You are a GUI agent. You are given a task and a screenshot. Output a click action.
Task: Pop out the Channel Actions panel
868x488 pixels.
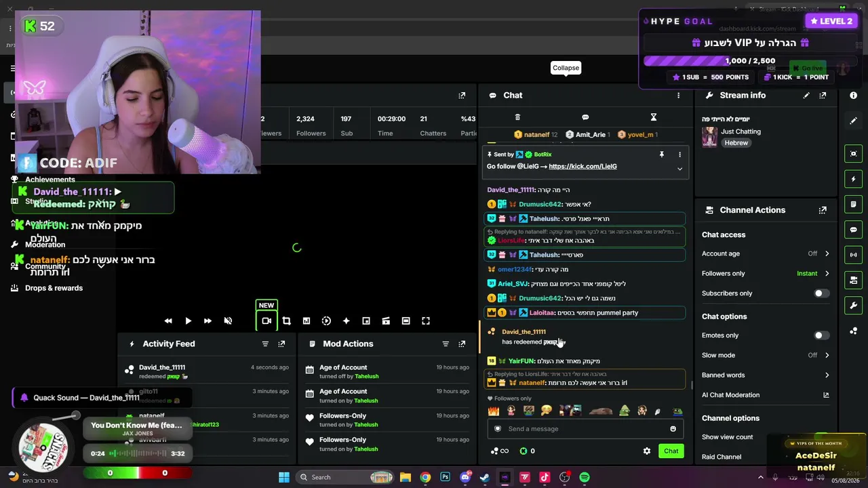point(823,210)
